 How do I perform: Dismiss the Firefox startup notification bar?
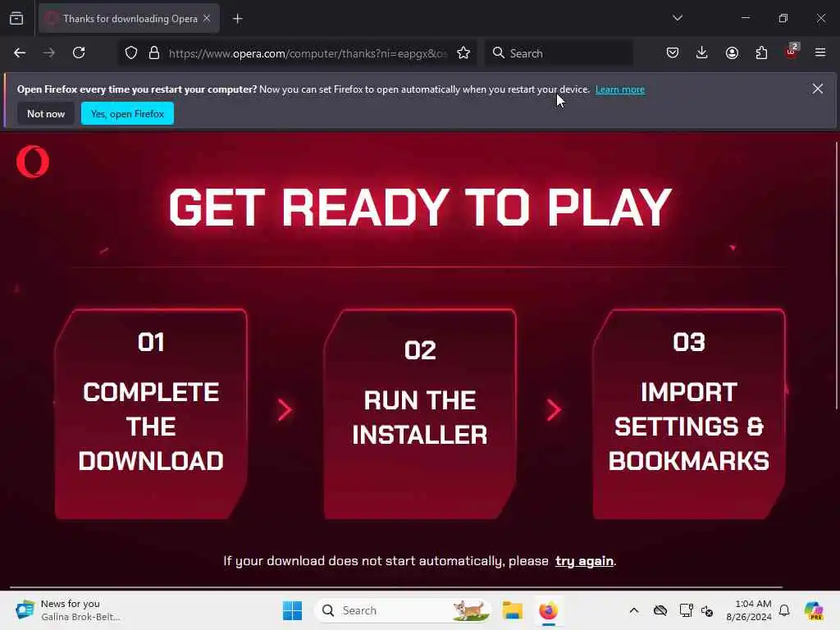click(x=818, y=89)
